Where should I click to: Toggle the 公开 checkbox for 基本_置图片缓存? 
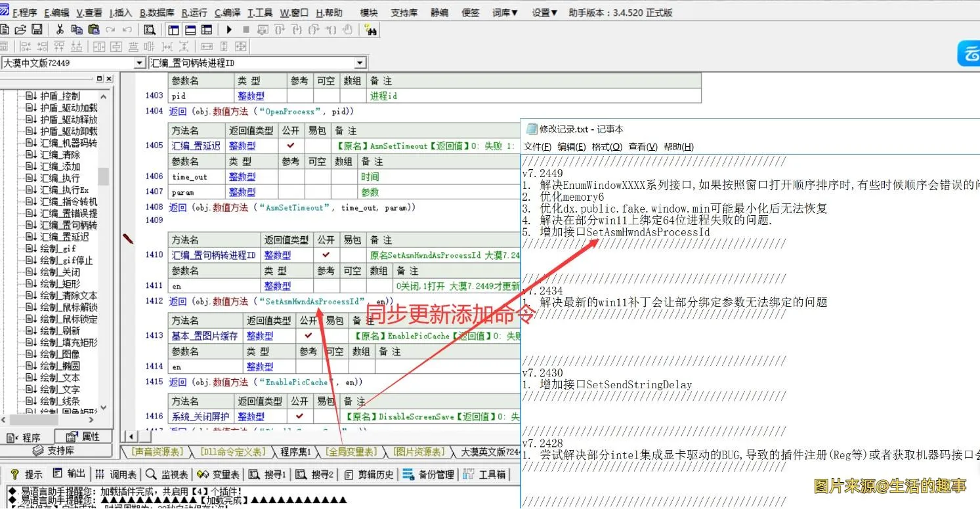308,335
